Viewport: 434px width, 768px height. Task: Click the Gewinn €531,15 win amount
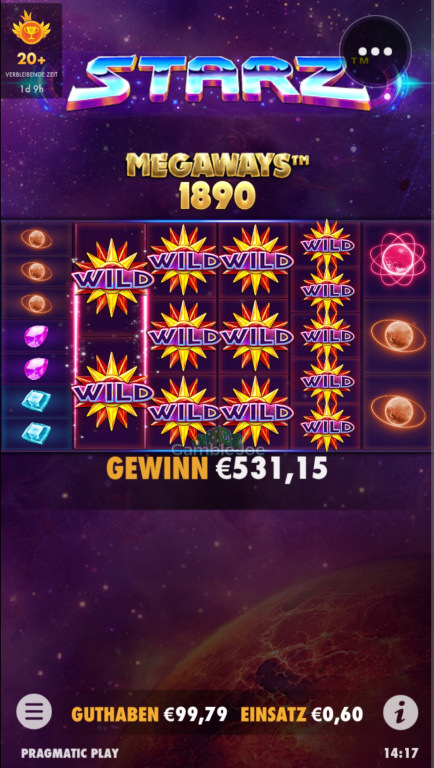pyautogui.click(x=217, y=469)
